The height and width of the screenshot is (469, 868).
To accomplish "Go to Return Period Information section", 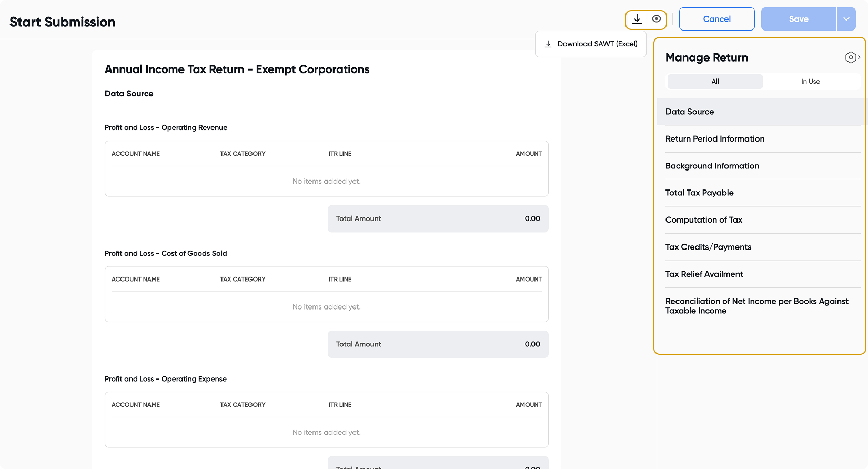I will (714, 139).
